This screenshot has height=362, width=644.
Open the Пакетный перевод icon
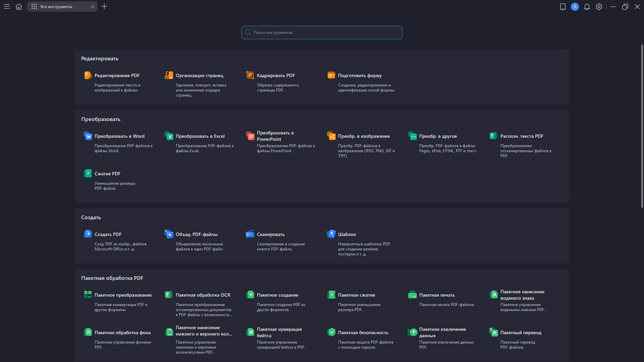pos(493,332)
